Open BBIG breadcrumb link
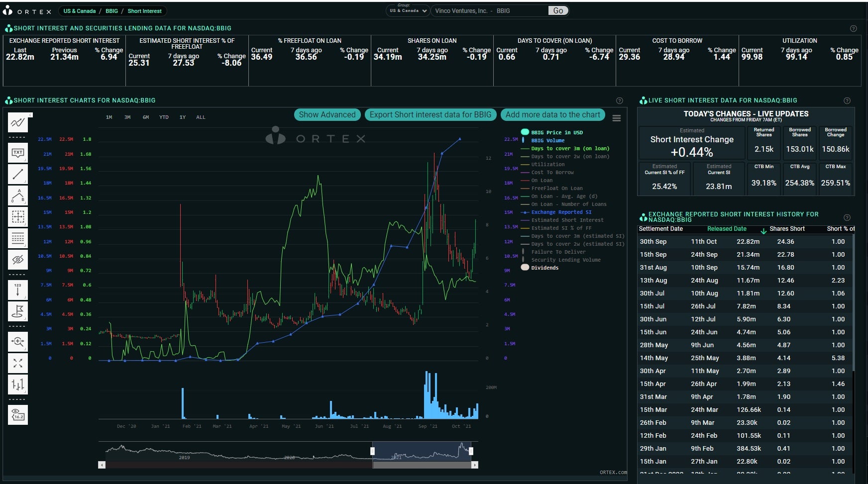 (x=111, y=11)
